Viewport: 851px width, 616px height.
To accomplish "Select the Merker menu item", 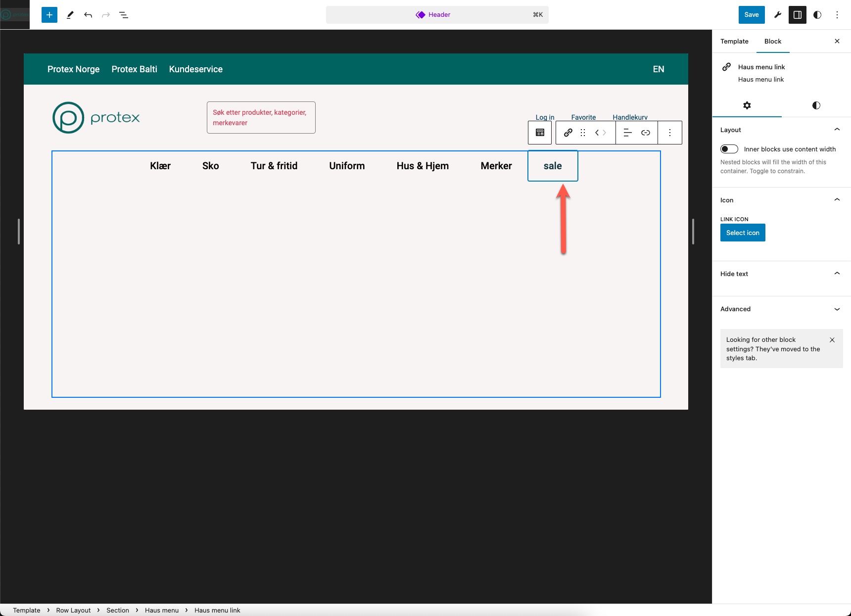I will [x=496, y=166].
